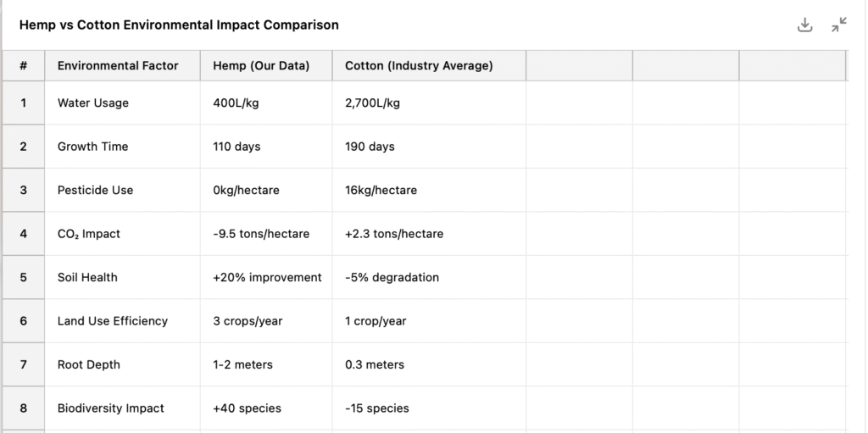Select the Growth Time cell
Screen dimensions: 868x433
[x=92, y=147]
